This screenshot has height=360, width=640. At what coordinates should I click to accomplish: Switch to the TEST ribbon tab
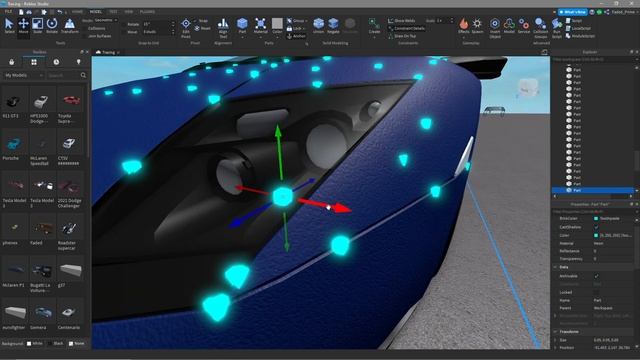click(x=113, y=12)
